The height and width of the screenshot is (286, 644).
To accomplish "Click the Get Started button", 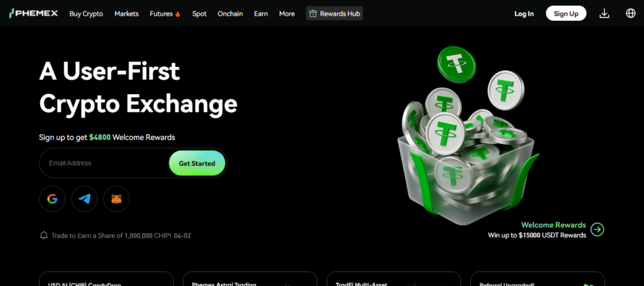I will tap(197, 163).
